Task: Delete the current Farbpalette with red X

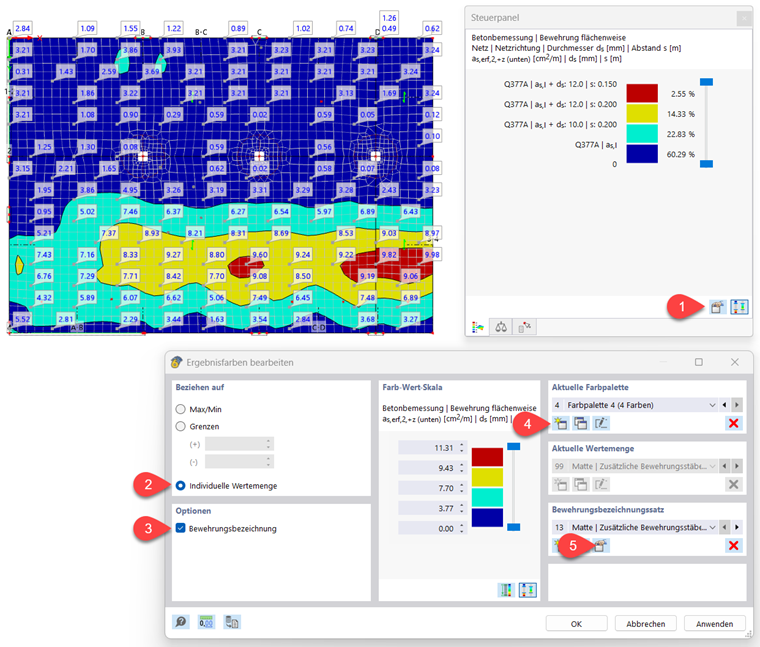Action: point(733,423)
